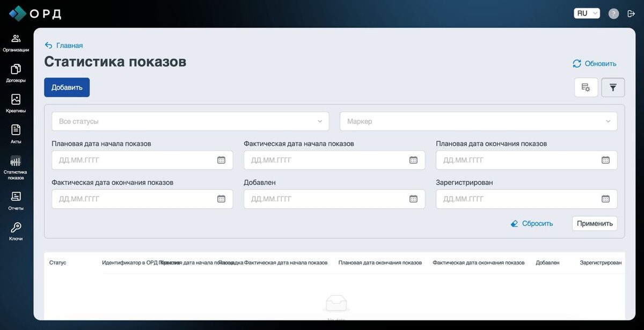
Task: Click the Статистика показов page heading
Action: click(115, 62)
